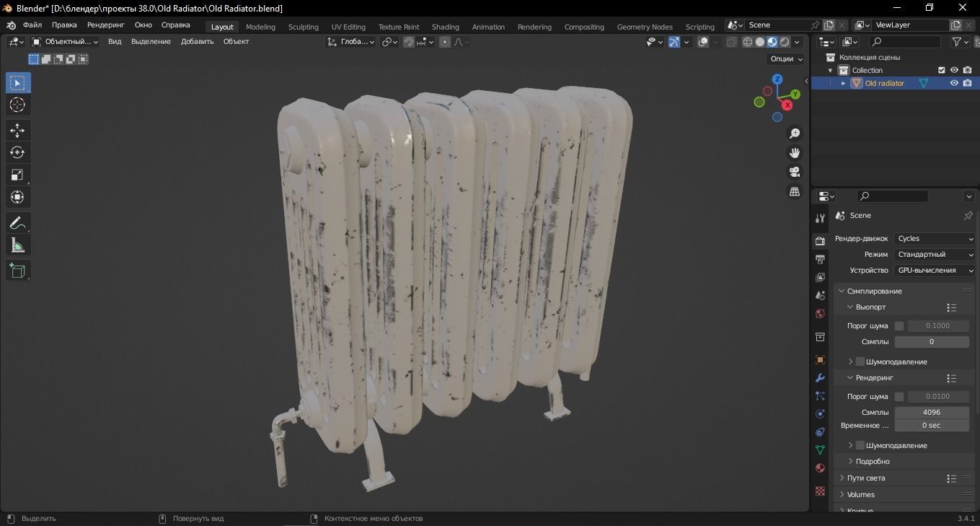Open the Particles properties tab
This screenshot has height=526, width=980.
820,396
